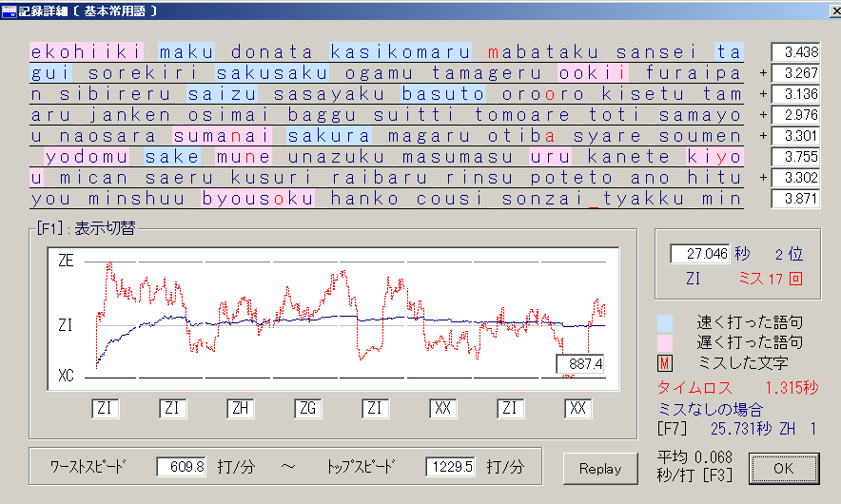Click the word 'kasikomaru' in the first line
The image size is (841, 504).
click(x=401, y=52)
